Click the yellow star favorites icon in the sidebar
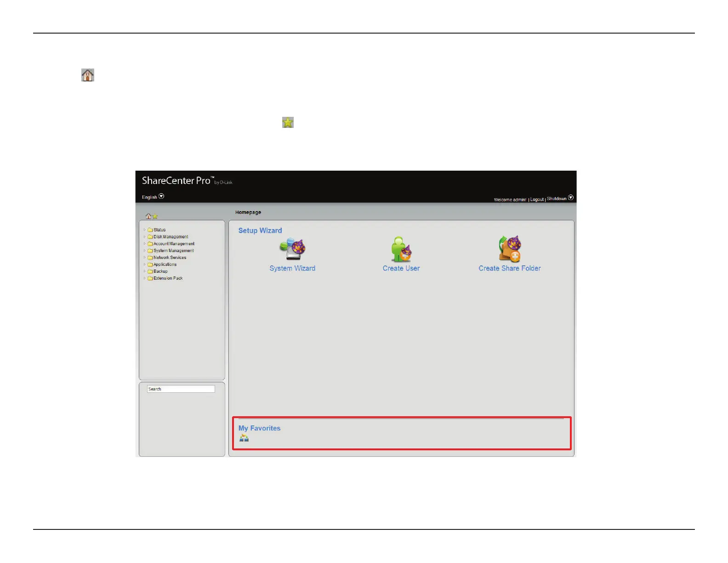Image resolution: width=728 pixels, height=563 pixels. point(155,216)
